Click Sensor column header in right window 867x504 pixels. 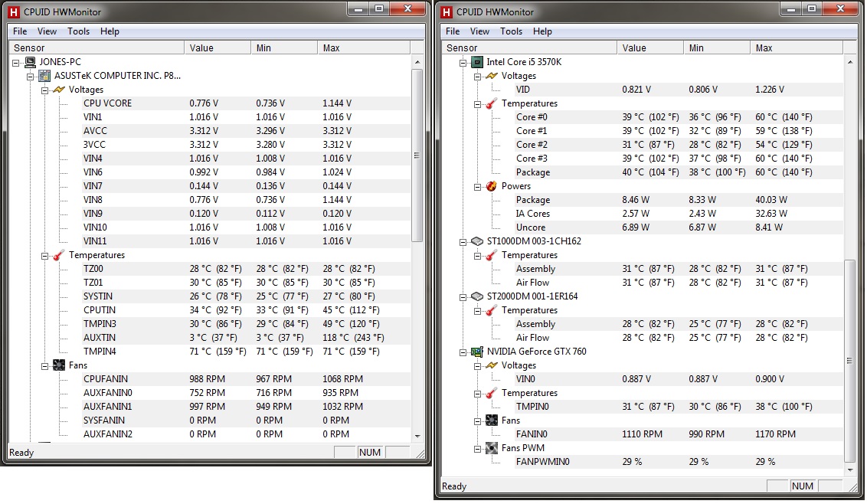tap(530, 48)
